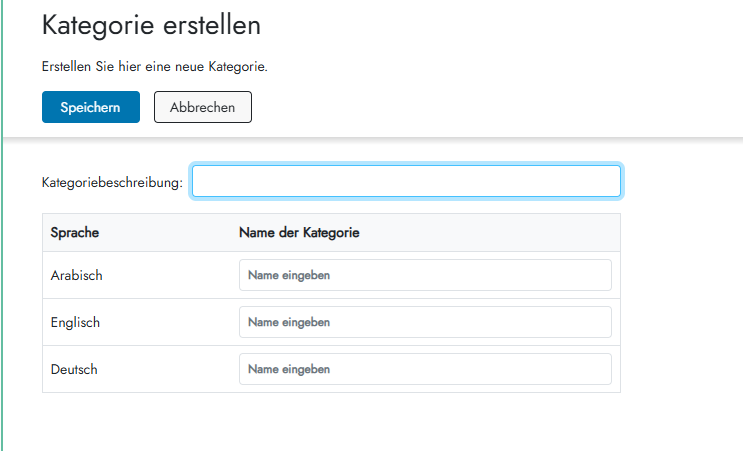Click the text 'Erstellen Sie hier eine neue Kategorie.'
743x451 pixels.
155,67
